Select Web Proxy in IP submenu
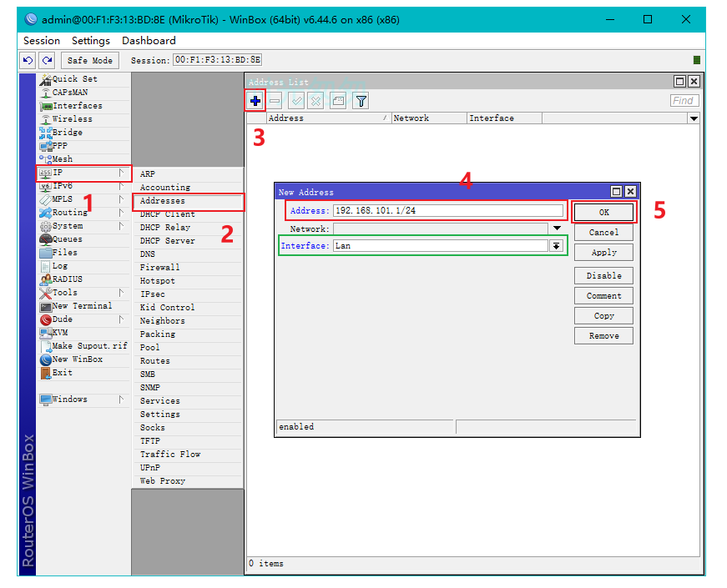Viewport: 727px width, 588px height. [x=187, y=482]
